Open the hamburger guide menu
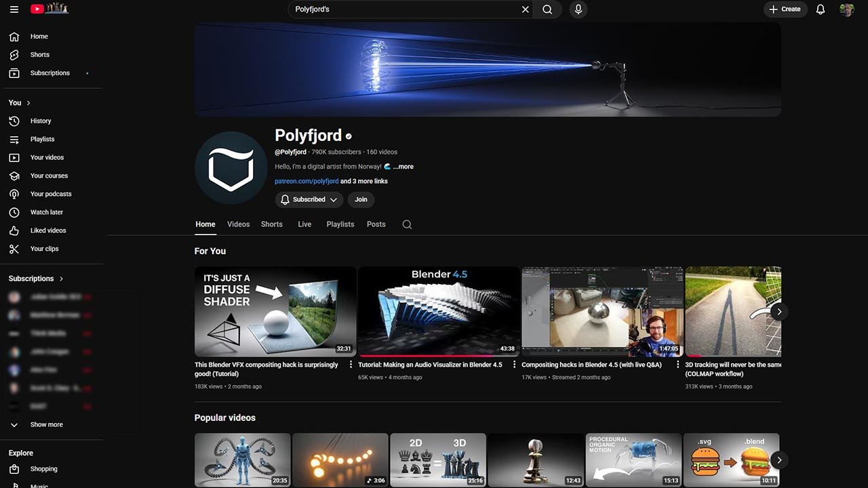 (14, 9)
